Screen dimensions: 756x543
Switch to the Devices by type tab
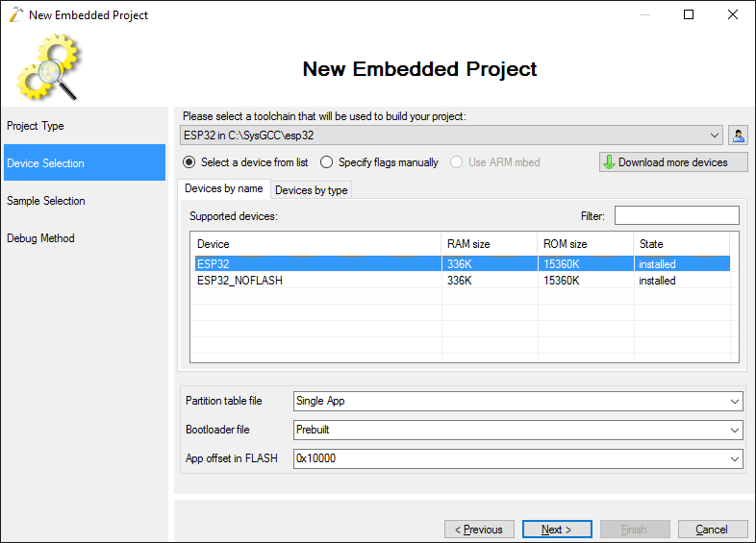[312, 190]
